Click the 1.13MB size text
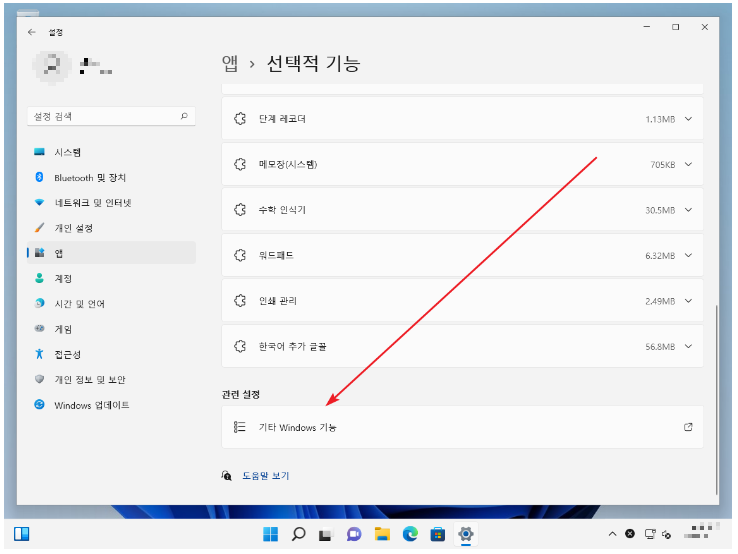The height and width of the screenshot is (554, 738). coord(660,119)
